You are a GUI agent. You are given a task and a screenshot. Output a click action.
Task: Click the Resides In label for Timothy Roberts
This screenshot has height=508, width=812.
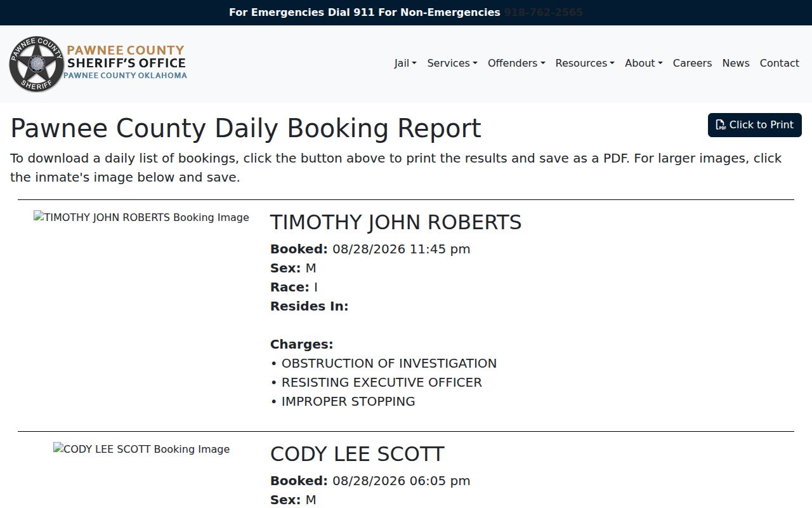[310, 306]
